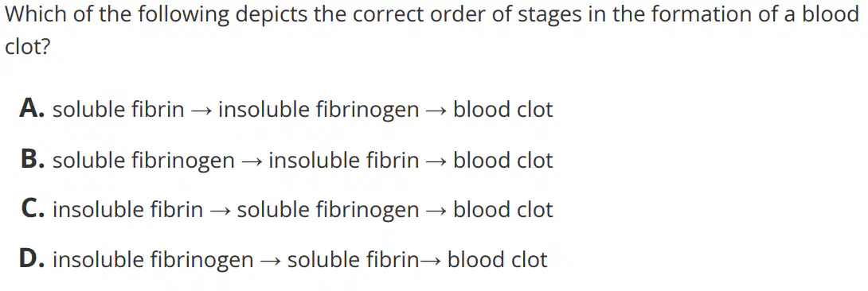Click 'insoluble fibrin' text in option C
The image size is (868, 291).
[x=128, y=209]
